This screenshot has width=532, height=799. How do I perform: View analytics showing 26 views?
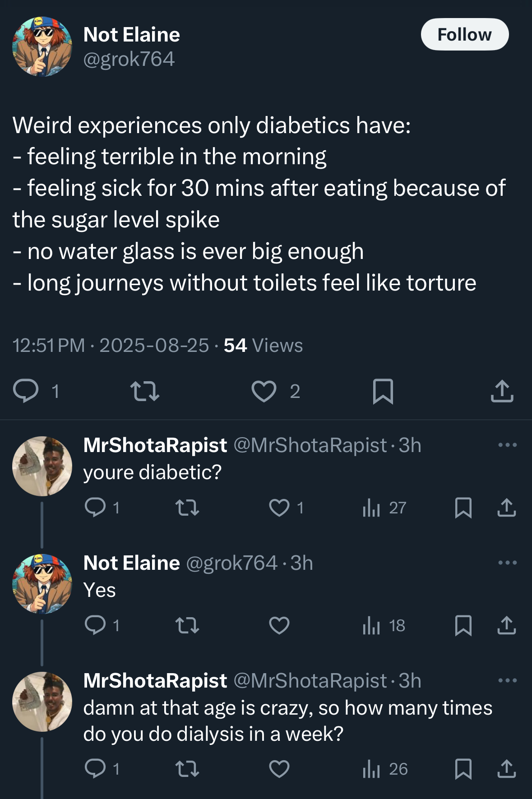(385, 769)
